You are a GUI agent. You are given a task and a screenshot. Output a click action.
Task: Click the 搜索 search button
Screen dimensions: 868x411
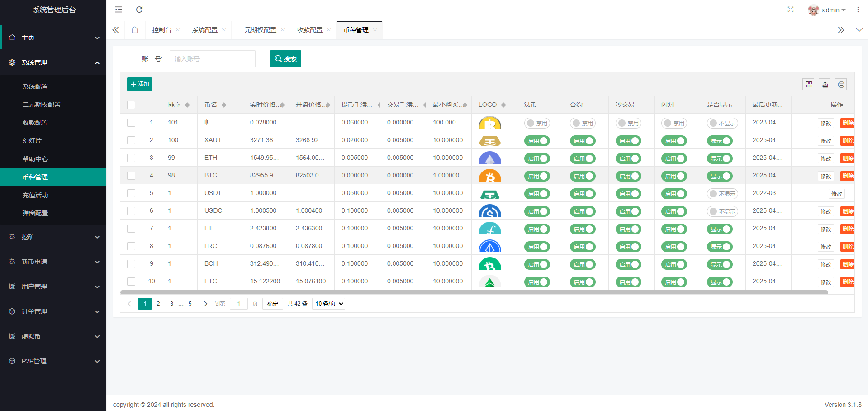285,59
